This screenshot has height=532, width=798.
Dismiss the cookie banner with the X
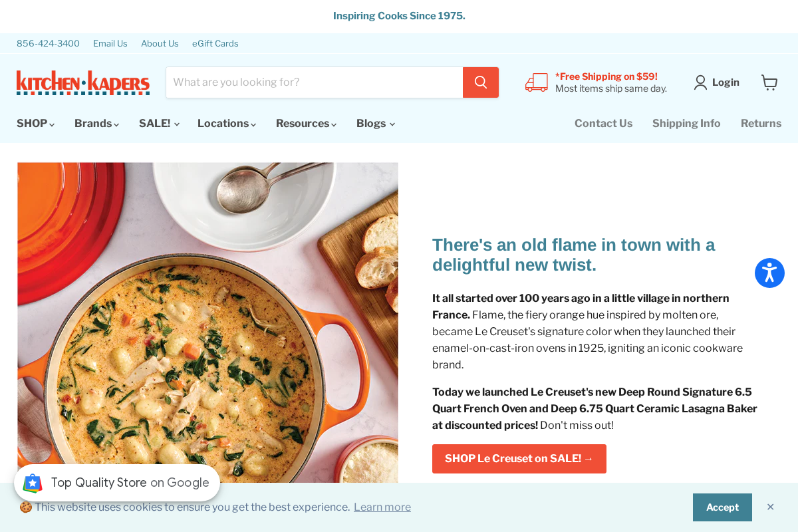click(770, 507)
